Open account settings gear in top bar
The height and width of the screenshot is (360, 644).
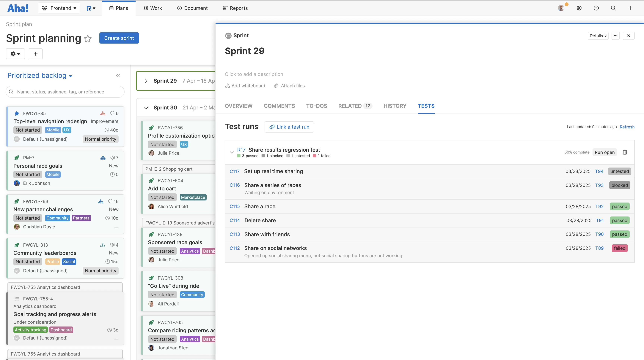click(x=579, y=8)
